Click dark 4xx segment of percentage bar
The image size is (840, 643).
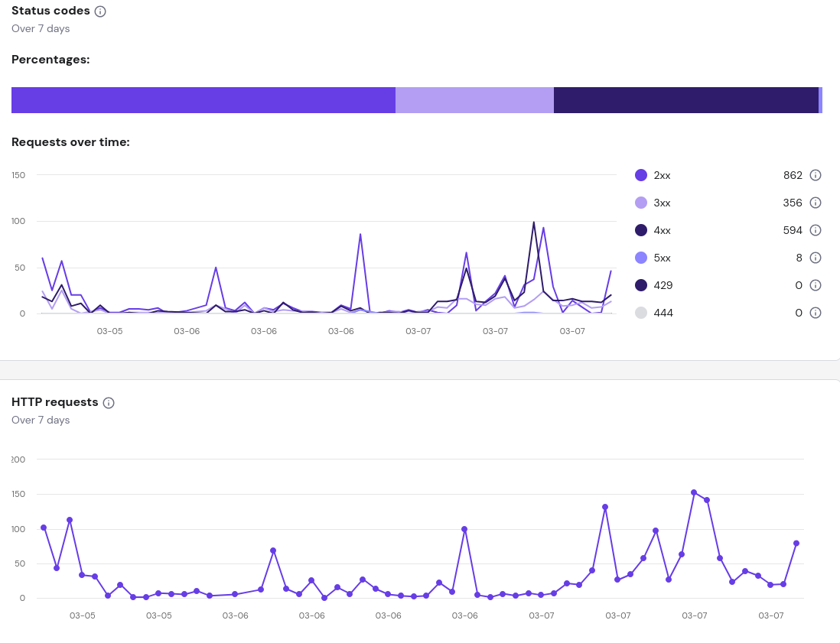coord(685,100)
